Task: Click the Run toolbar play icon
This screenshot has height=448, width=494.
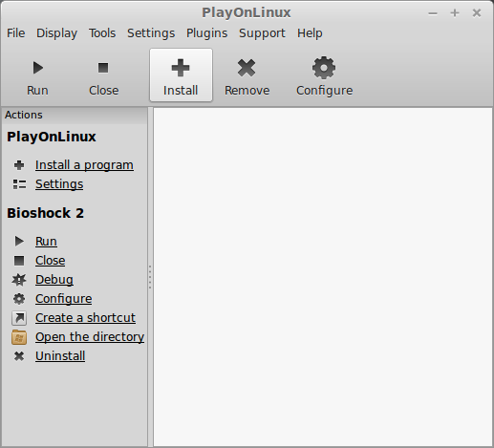Action: (38, 68)
